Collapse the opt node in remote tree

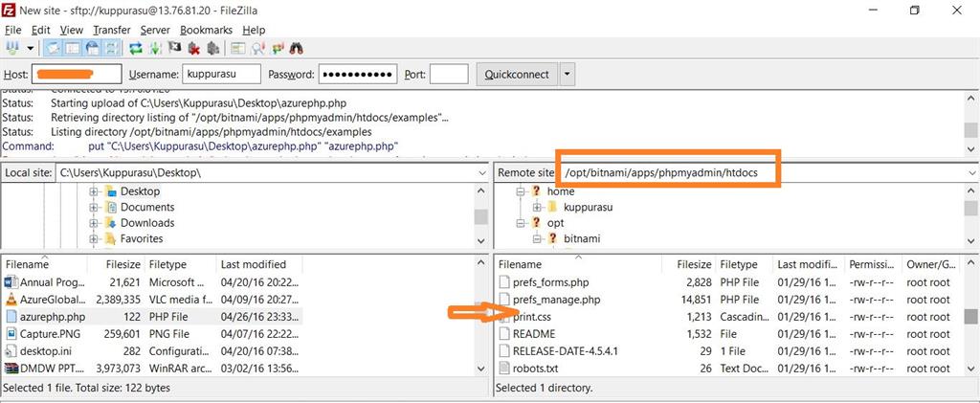pos(520,223)
